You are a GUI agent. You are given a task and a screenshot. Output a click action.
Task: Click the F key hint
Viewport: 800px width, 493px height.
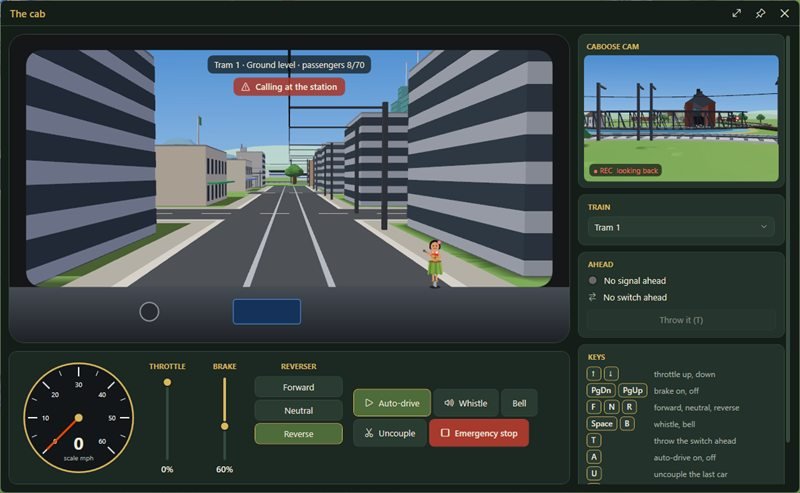tap(593, 407)
